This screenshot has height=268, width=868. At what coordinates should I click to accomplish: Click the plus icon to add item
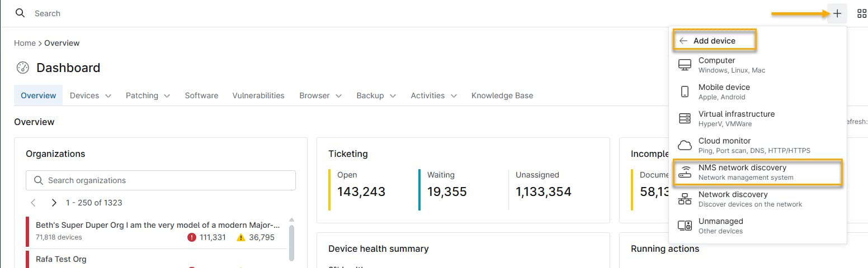click(x=837, y=13)
